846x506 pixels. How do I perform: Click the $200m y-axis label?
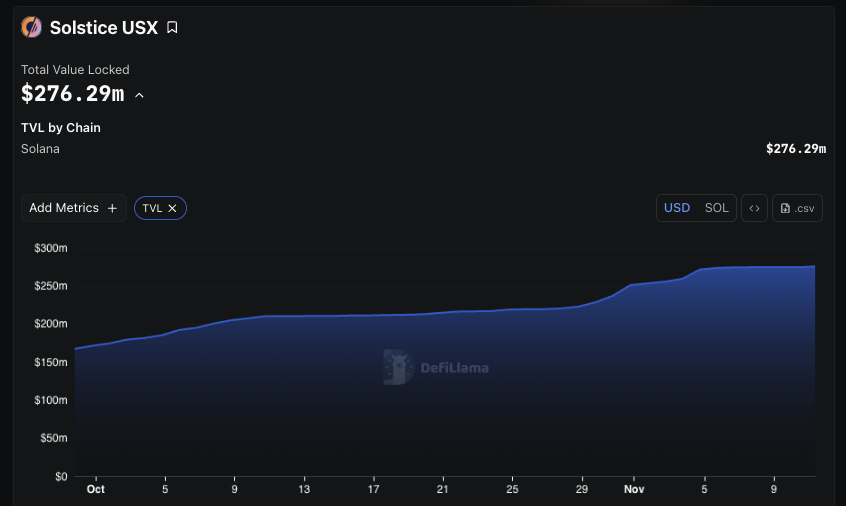(51, 324)
